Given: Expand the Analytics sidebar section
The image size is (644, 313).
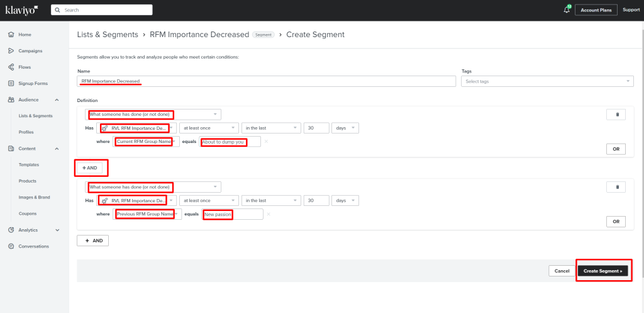Looking at the screenshot, I should click(57, 230).
